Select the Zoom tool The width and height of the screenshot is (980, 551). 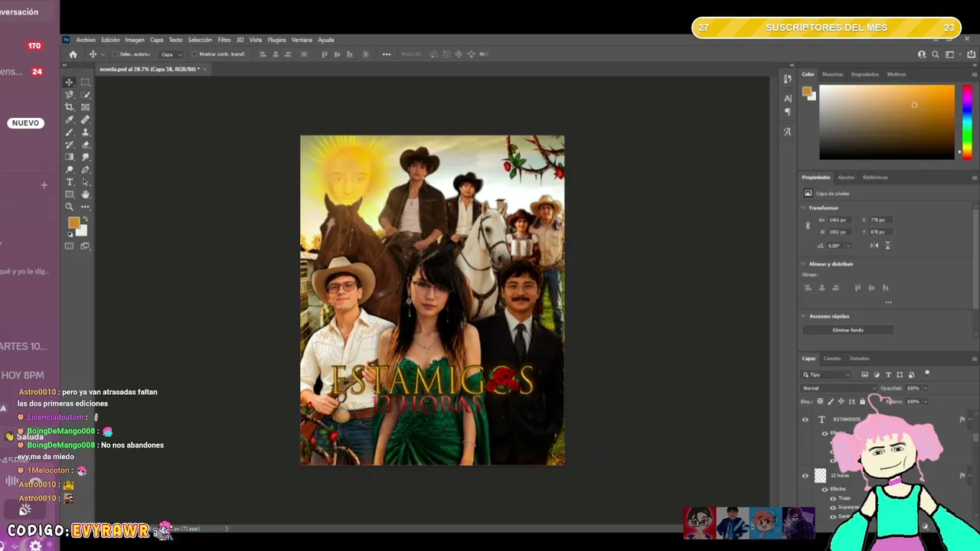point(69,207)
